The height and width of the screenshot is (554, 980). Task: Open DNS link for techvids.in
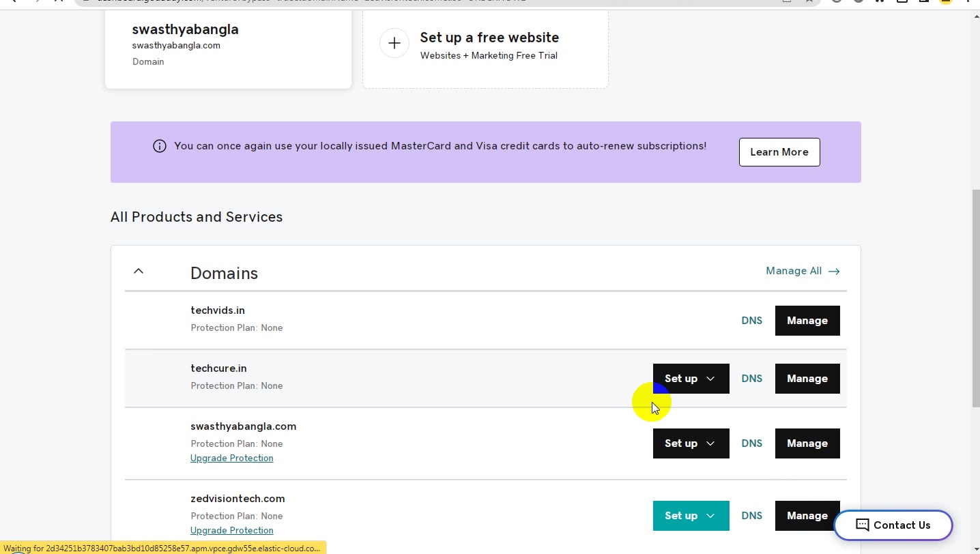[751, 321]
